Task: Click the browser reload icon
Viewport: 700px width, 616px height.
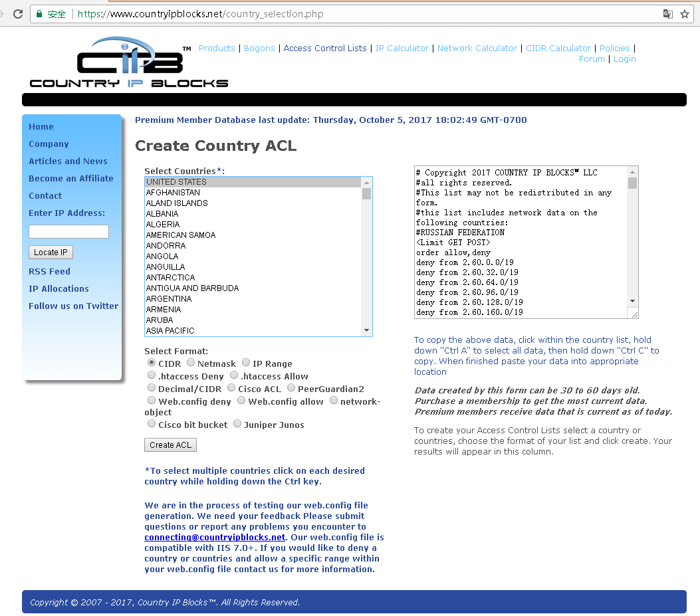Action: coord(18,14)
